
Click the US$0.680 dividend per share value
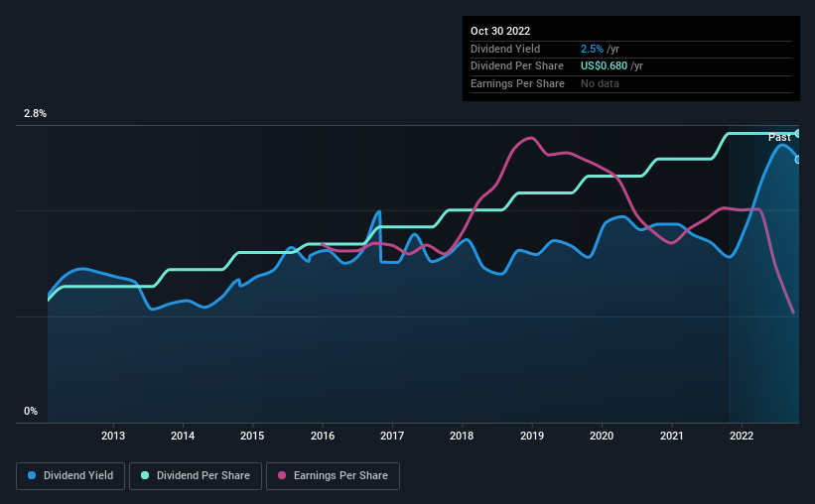point(604,66)
